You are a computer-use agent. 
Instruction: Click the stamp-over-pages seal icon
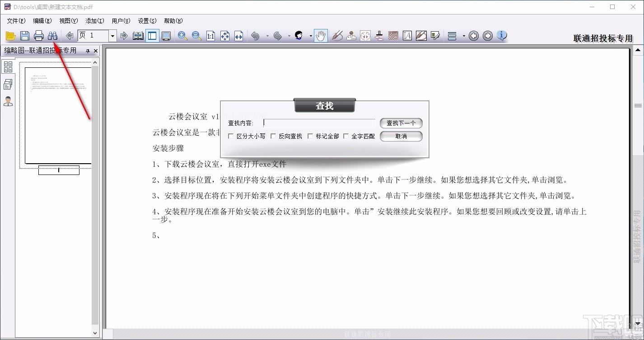pos(379,36)
